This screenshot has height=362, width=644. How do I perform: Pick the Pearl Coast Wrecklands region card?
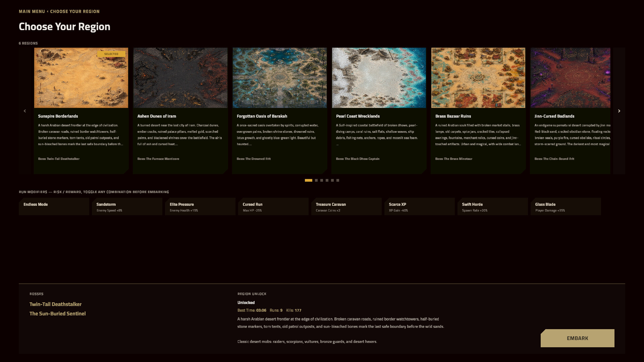379,111
